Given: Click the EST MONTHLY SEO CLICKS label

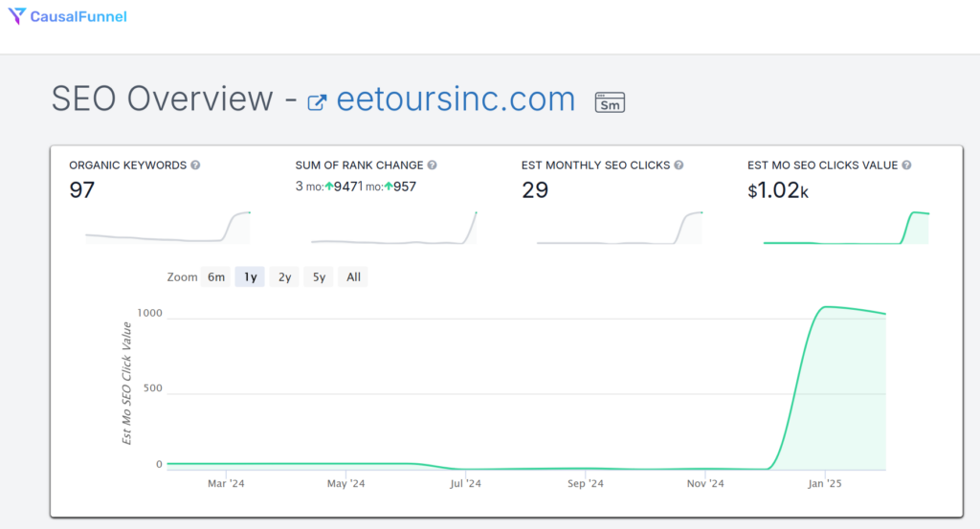Looking at the screenshot, I should [x=595, y=165].
